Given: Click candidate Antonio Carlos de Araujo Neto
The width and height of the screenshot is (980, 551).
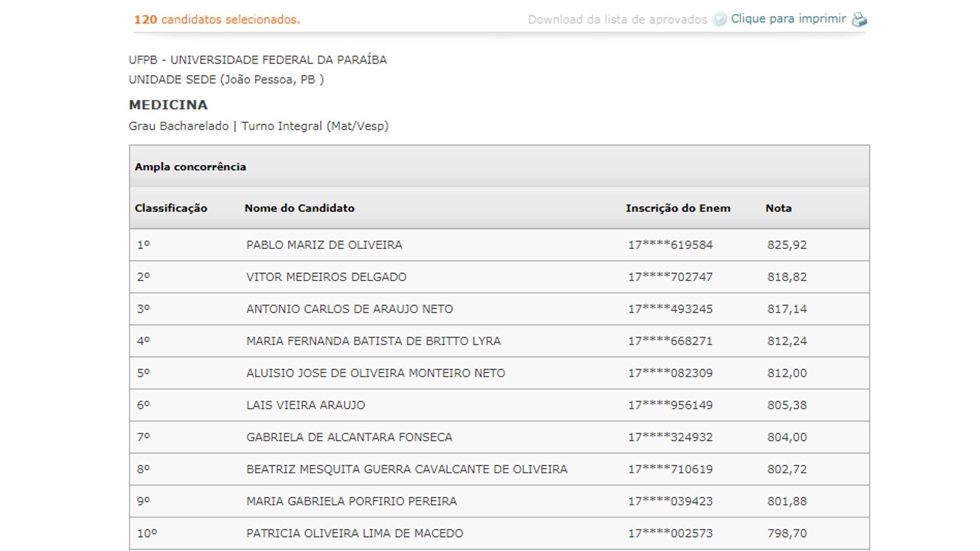Looking at the screenshot, I should tap(350, 309).
